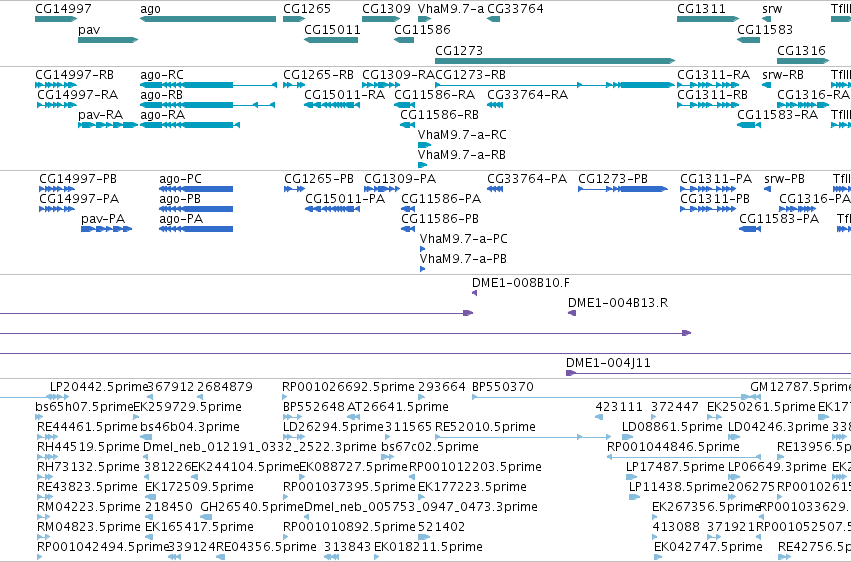This screenshot has width=851, height=562.
Task: Select the pav-PA protein label
Action: tap(103, 219)
